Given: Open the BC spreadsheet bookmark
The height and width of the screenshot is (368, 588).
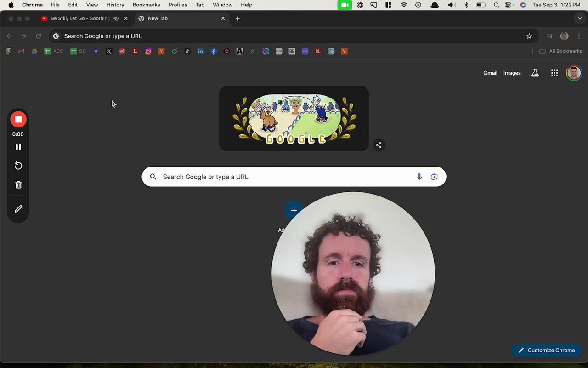Looking at the screenshot, I should pyautogui.click(x=78, y=52).
